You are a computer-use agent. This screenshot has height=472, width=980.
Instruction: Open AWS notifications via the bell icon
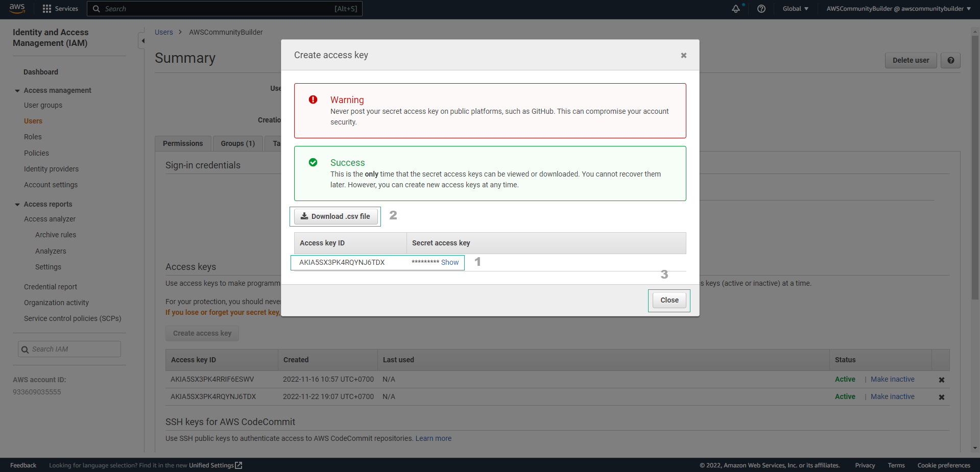[x=735, y=9]
